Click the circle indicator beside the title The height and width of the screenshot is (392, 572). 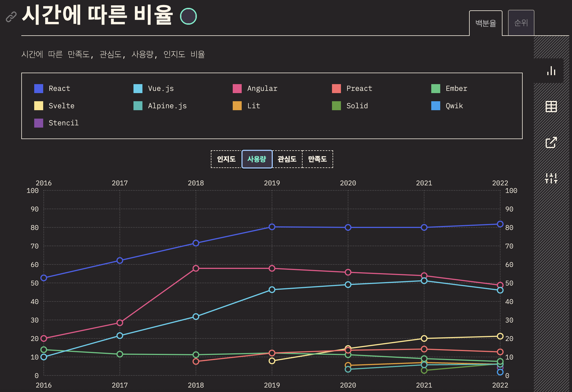click(188, 16)
